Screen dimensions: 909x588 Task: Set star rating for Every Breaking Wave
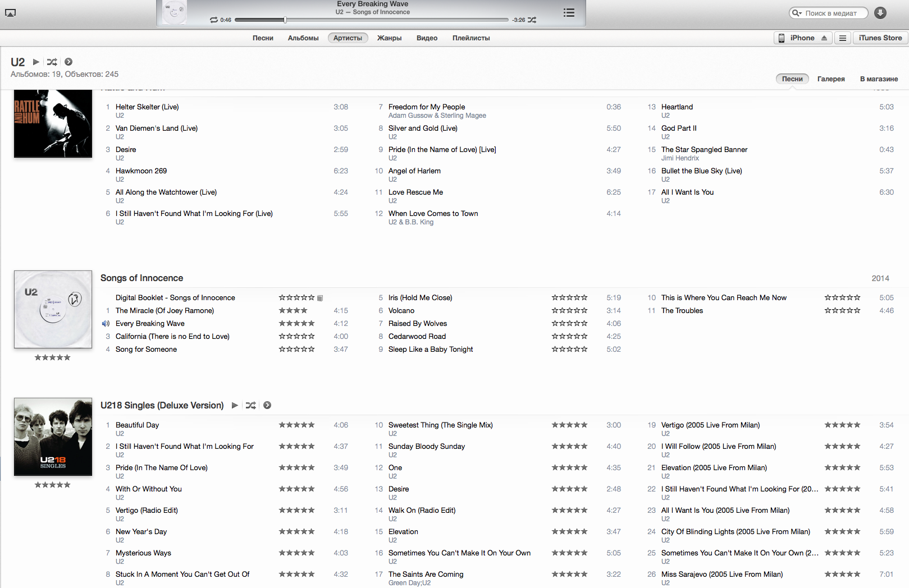(x=297, y=324)
